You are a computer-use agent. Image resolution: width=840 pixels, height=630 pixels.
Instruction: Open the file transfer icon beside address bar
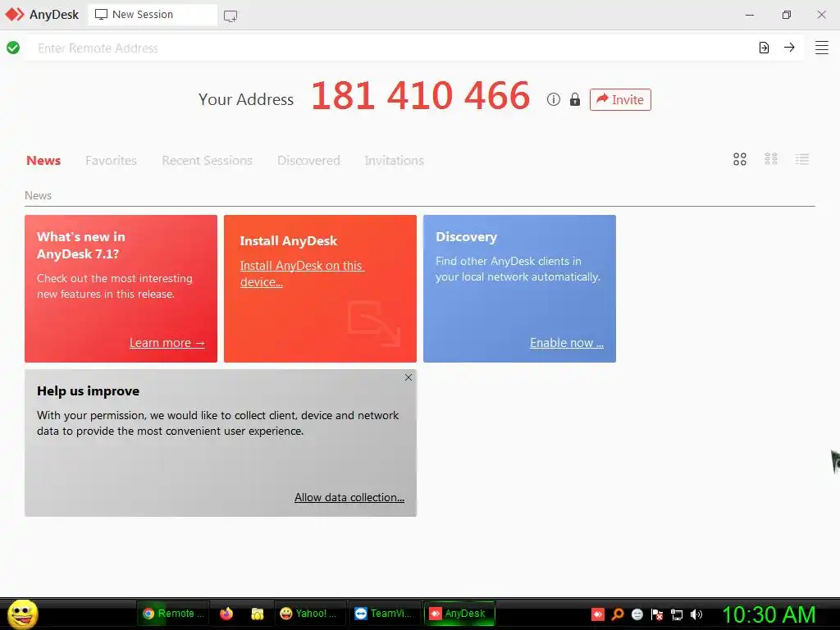764,48
